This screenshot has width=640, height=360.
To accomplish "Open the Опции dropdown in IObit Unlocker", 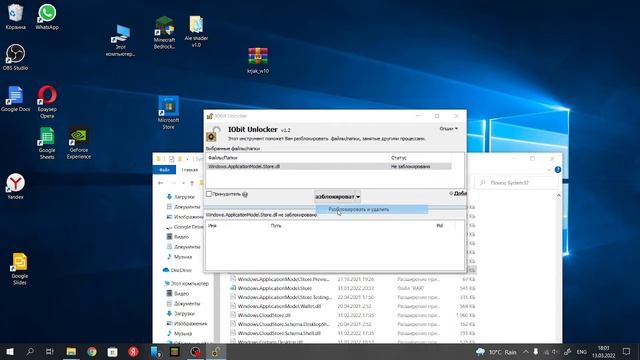I will (449, 129).
